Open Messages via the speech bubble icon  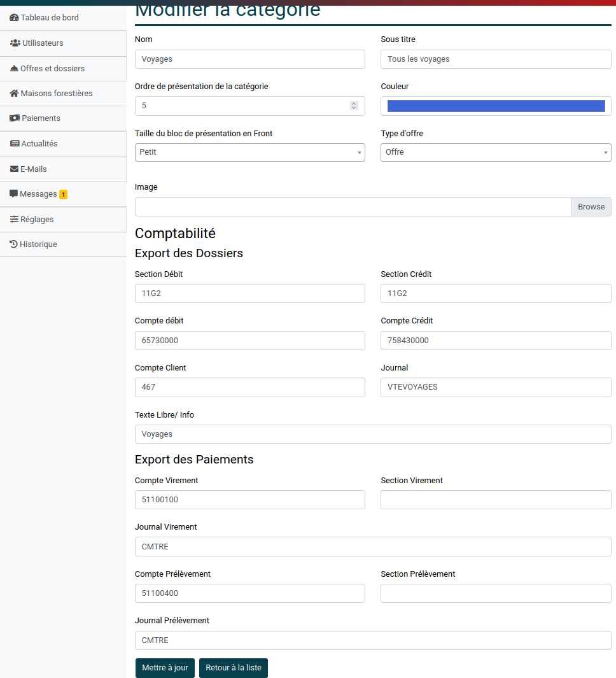click(x=13, y=194)
